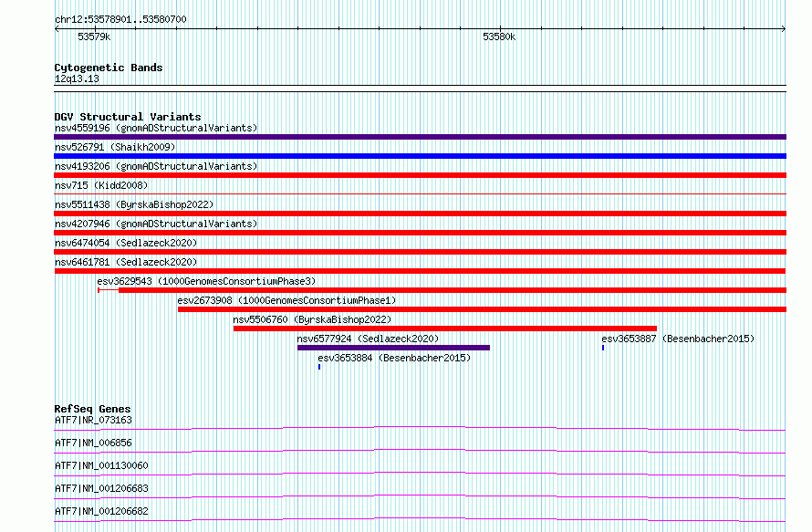Viewport: 812px width, 532px height.
Task: Click the left arrow of the ruler
Action: (x=57, y=29)
